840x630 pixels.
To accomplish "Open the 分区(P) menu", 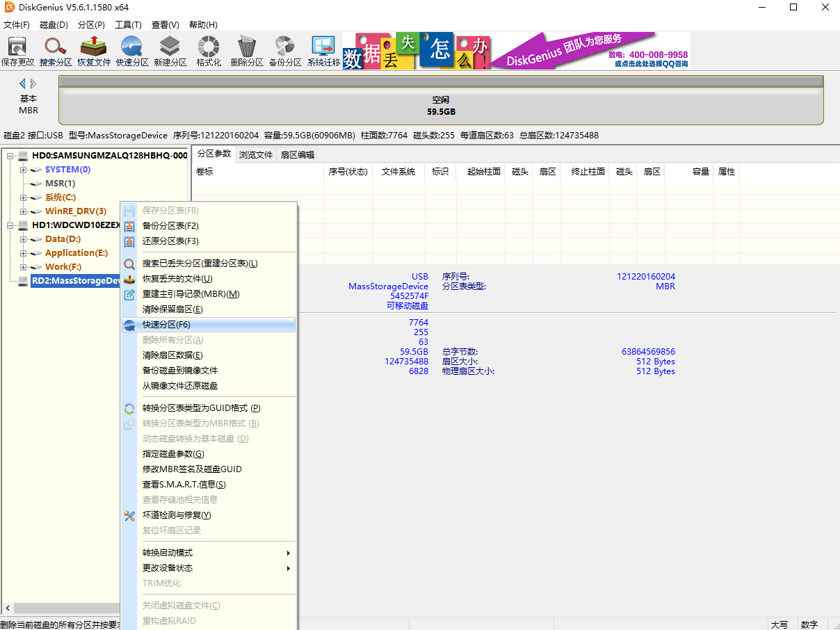I will [91, 25].
